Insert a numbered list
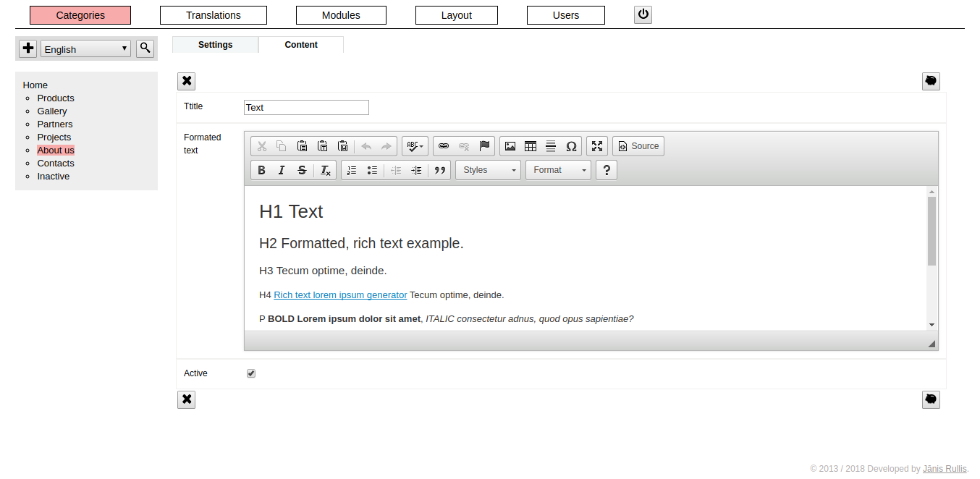Screen dimensions: 980x479 pos(352,170)
